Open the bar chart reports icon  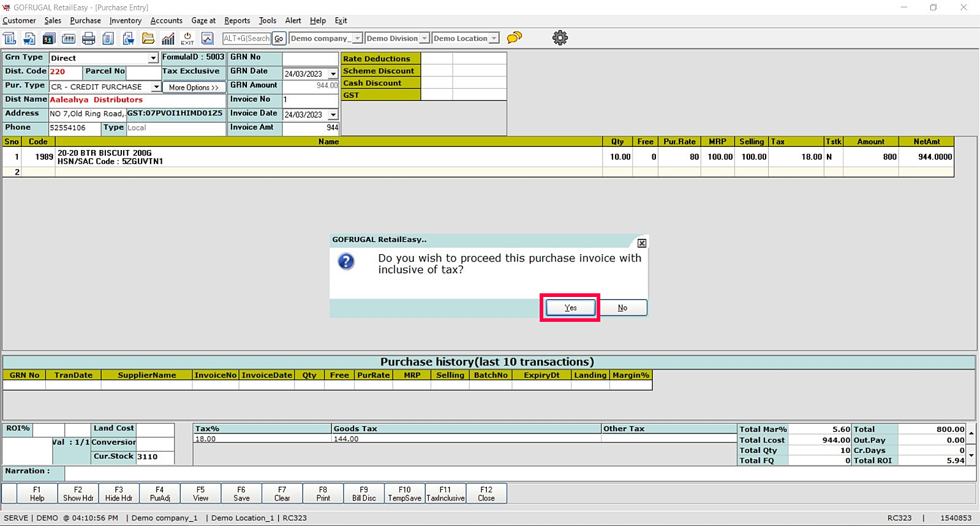[168, 39]
